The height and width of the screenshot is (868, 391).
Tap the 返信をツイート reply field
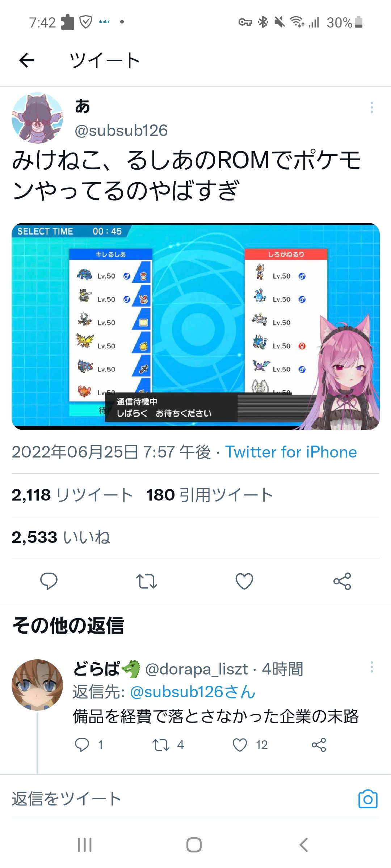(x=181, y=799)
